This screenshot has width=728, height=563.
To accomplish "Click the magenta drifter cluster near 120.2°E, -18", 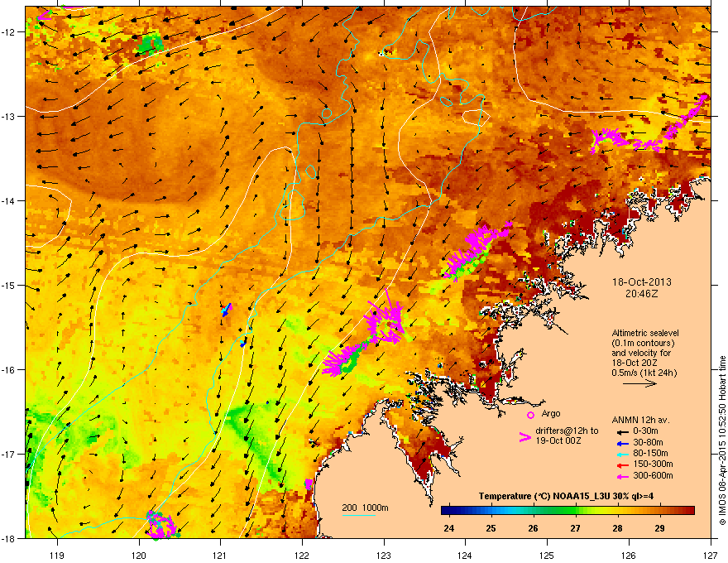I will [x=160, y=525].
